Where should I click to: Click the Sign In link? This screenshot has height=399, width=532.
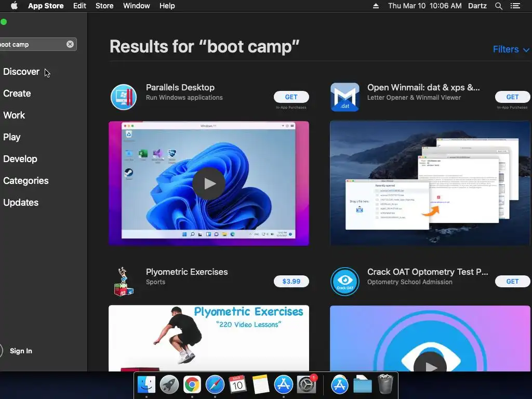coord(21,351)
